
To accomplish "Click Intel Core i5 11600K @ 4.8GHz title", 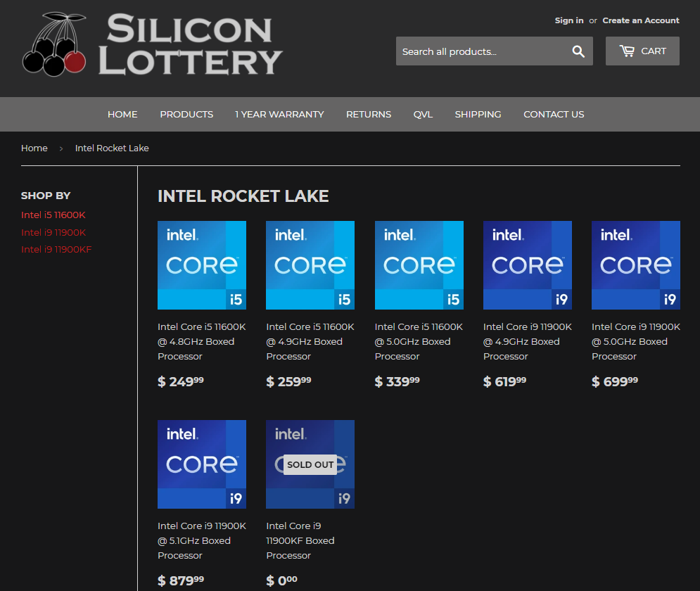I will [x=202, y=341].
